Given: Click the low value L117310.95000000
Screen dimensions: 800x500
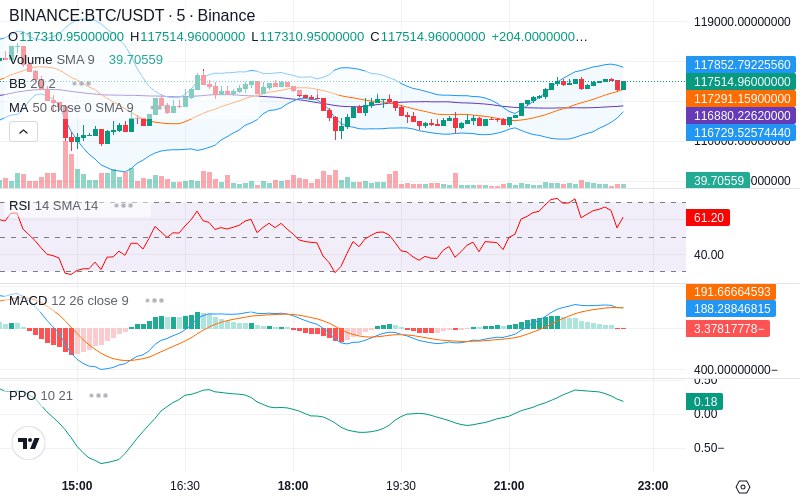Looking at the screenshot, I should tap(307, 37).
